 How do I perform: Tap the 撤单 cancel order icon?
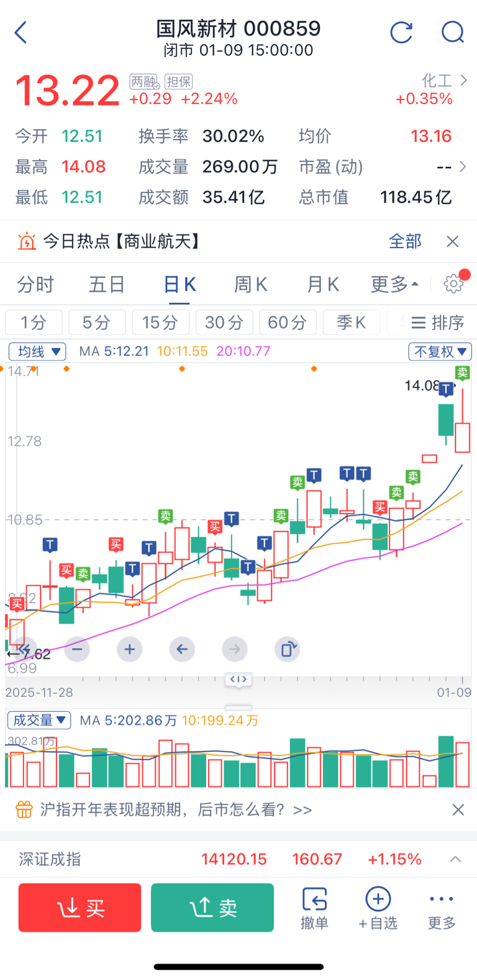[314, 907]
